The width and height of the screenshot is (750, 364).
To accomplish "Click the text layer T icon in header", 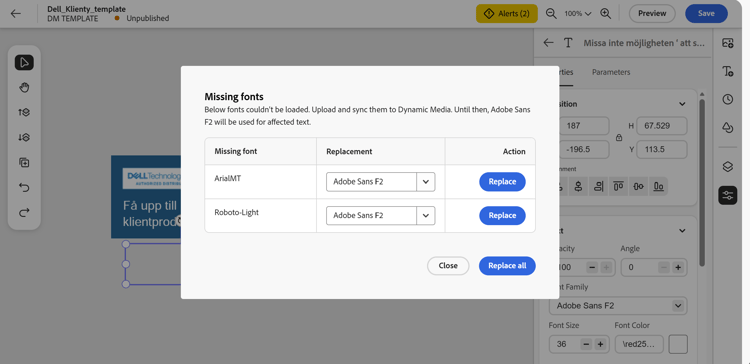I will tap(568, 43).
